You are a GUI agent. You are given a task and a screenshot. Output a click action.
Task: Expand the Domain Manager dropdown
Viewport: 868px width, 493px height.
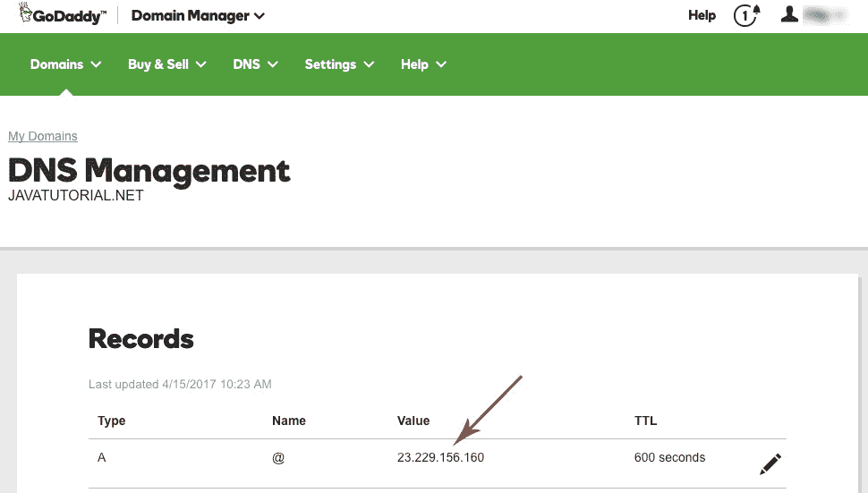click(x=198, y=16)
